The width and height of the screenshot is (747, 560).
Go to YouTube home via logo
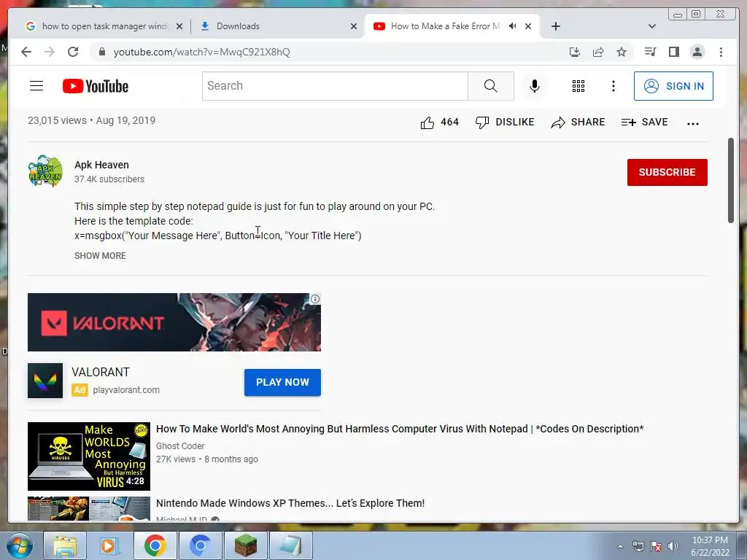pyautogui.click(x=96, y=86)
